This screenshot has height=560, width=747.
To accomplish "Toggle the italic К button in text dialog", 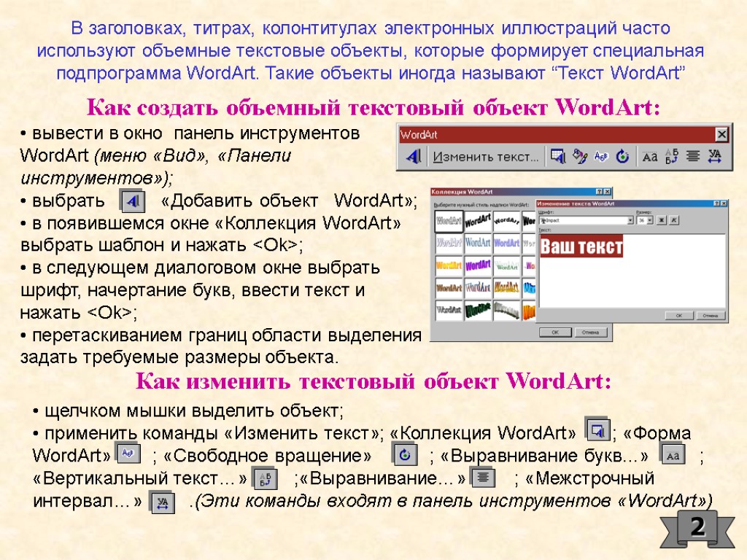I will 674,220.
